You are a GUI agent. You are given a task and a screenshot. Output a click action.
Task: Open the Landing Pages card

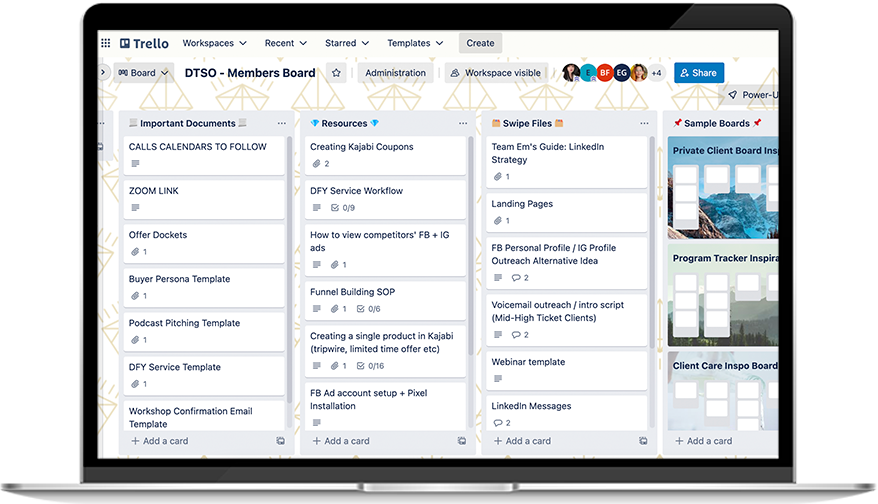click(567, 212)
